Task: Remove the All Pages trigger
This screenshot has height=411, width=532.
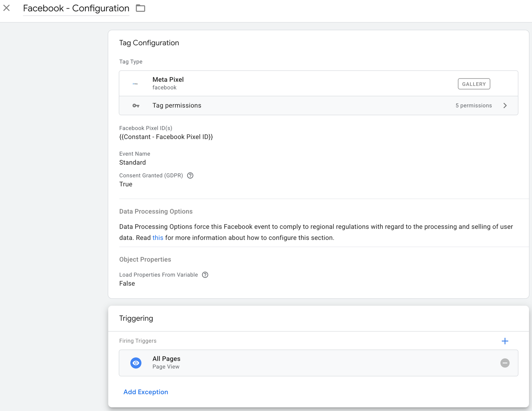Action: coord(505,363)
